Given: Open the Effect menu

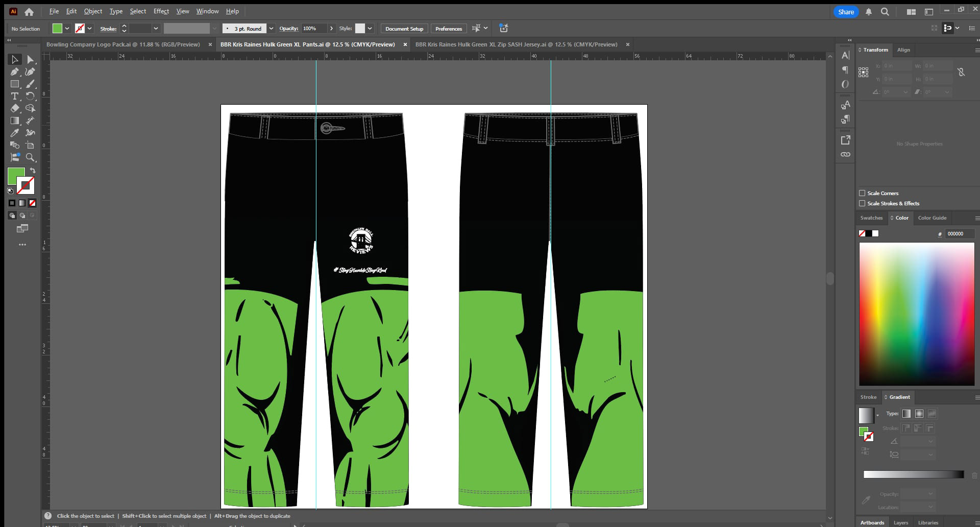Looking at the screenshot, I should click(x=161, y=11).
